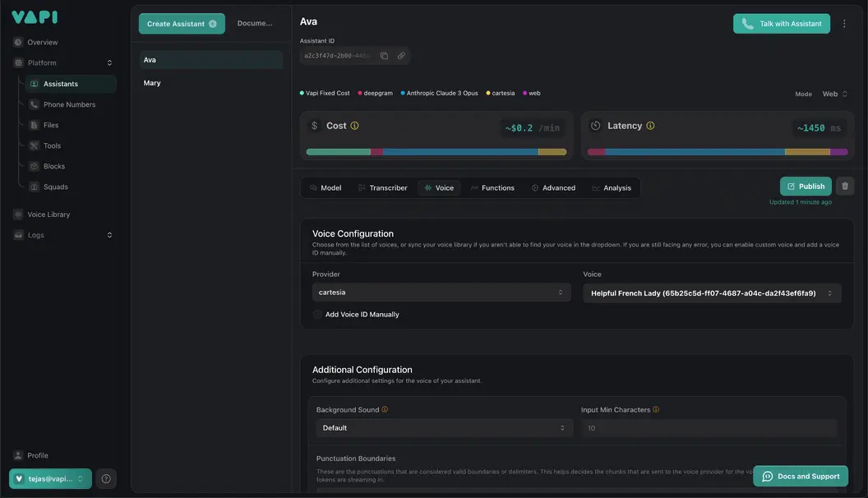
Task: Click the Cost breakdown bar
Action: [436, 151]
